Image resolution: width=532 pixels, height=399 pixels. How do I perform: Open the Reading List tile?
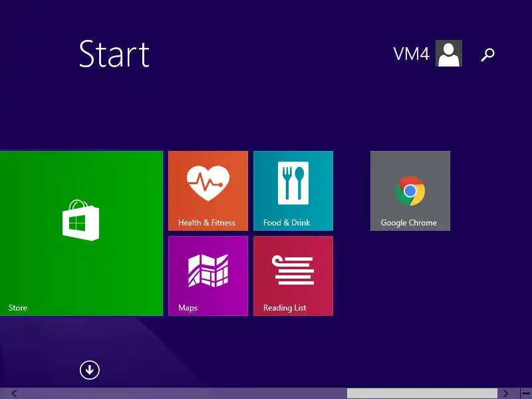pos(293,276)
